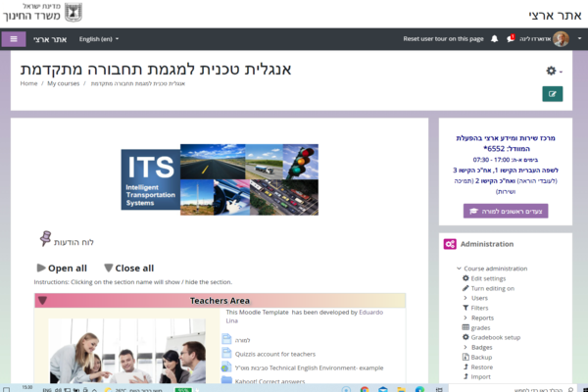
Task: Toggle the hamburger side-menu button
Action: click(14, 39)
